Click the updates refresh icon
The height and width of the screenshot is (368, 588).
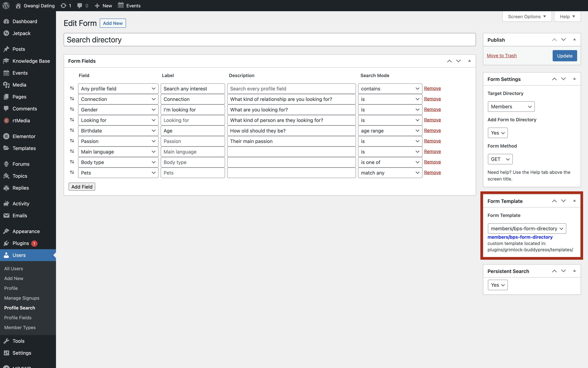[63, 6]
